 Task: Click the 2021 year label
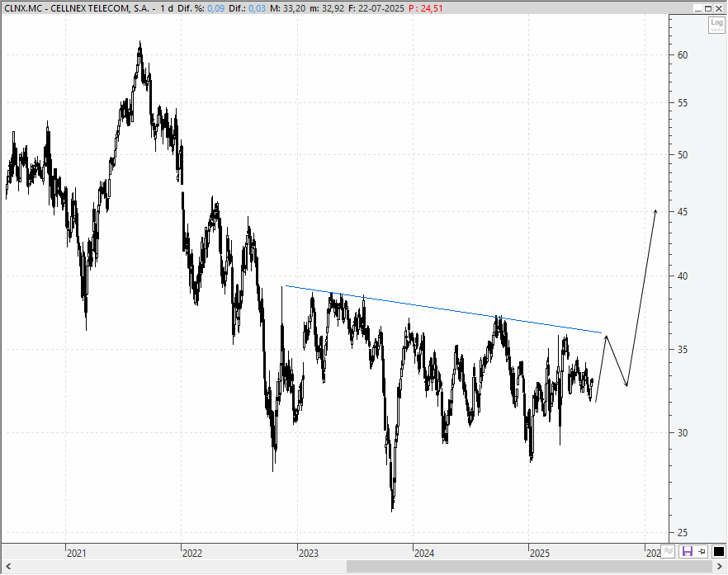point(76,554)
